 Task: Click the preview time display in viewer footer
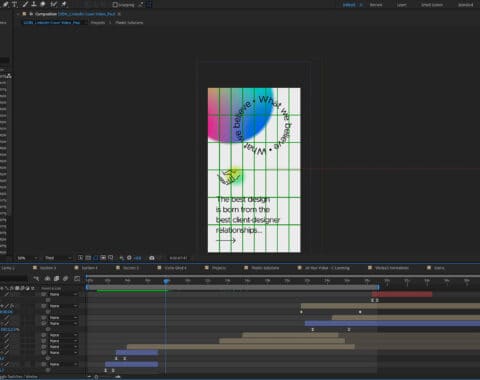178,258
